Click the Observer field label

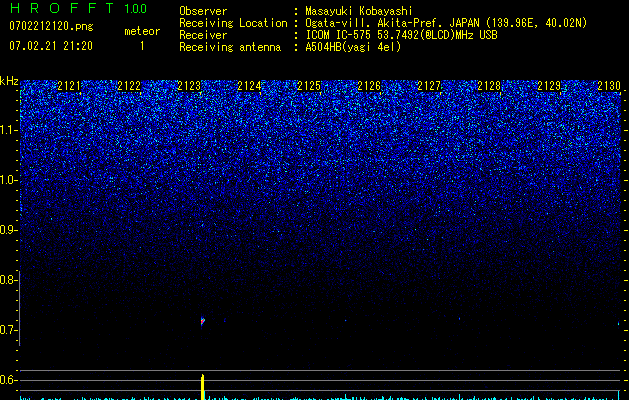pyautogui.click(x=203, y=11)
